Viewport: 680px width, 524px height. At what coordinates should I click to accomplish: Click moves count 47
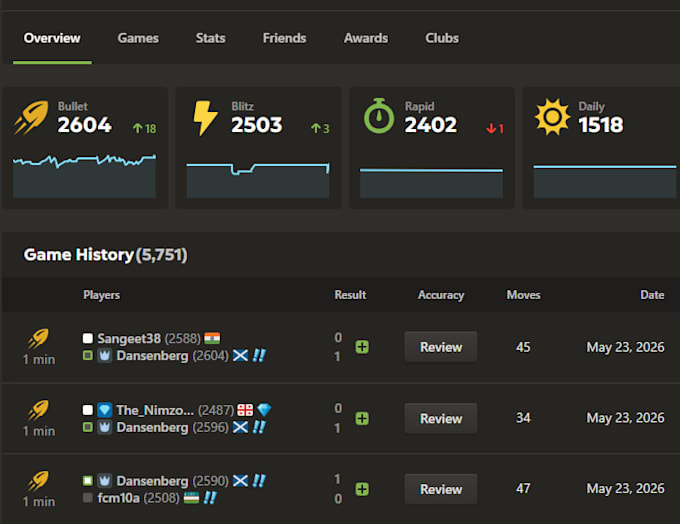click(523, 488)
